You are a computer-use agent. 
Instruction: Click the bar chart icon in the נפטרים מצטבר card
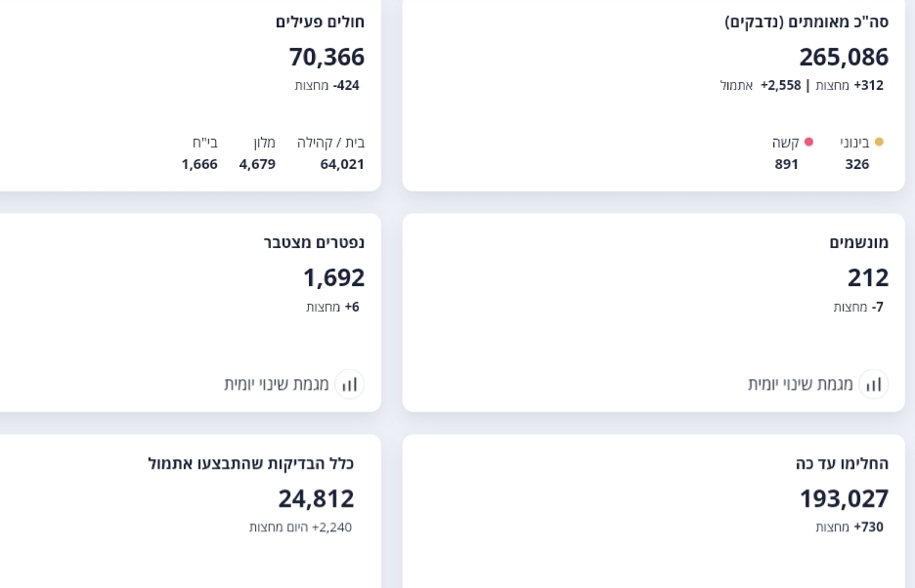[349, 384]
